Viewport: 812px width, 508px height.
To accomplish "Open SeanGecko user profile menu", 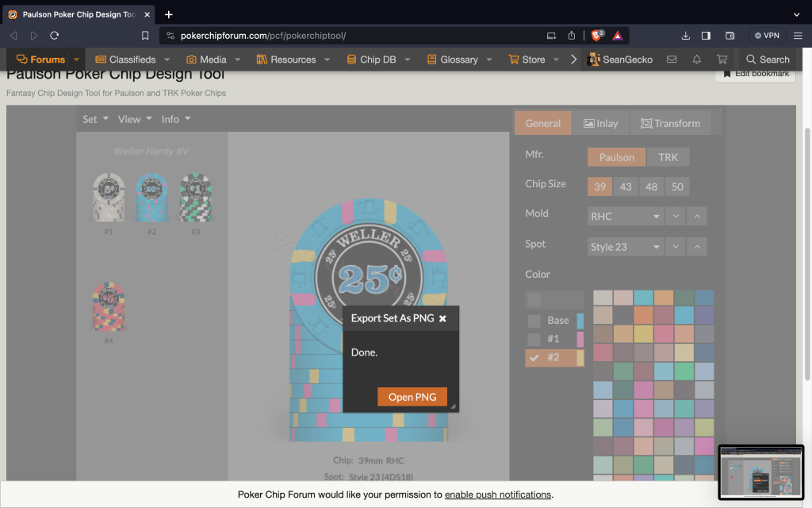I will [620, 59].
